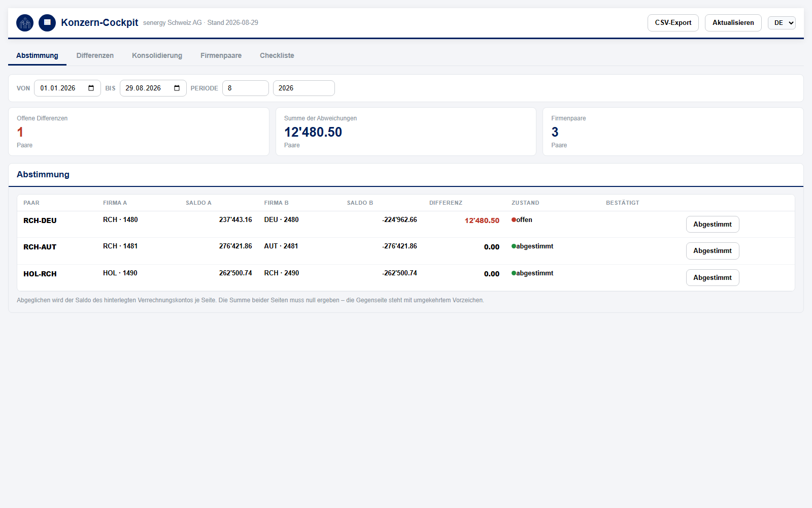Show the Checkliste tab
812x508 pixels.
(277, 56)
